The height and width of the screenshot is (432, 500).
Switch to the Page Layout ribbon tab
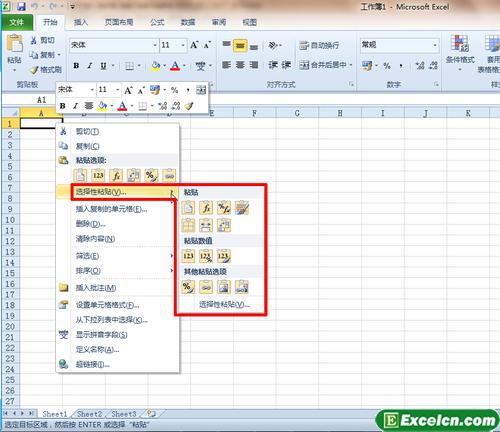point(119,22)
